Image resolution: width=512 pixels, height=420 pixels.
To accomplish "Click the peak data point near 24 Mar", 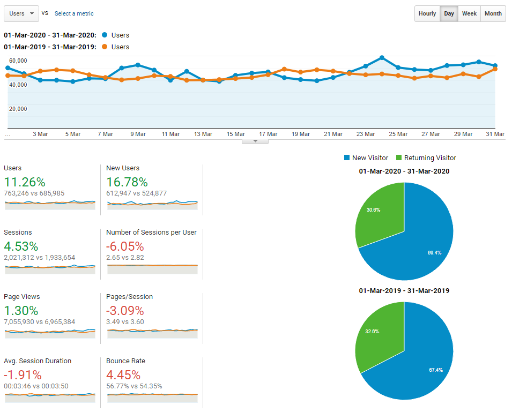I will pyautogui.click(x=382, y=57).
